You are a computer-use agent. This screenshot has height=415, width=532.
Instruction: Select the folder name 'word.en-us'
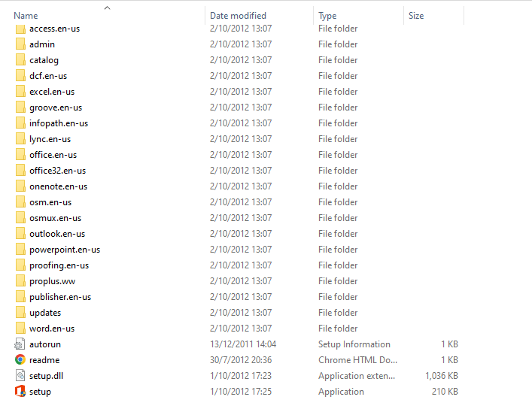coord(52,329)
